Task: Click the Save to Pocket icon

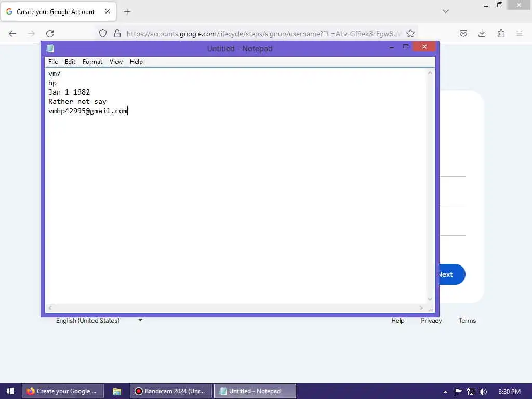Action: pyautogui.click(x=463, y=33)
